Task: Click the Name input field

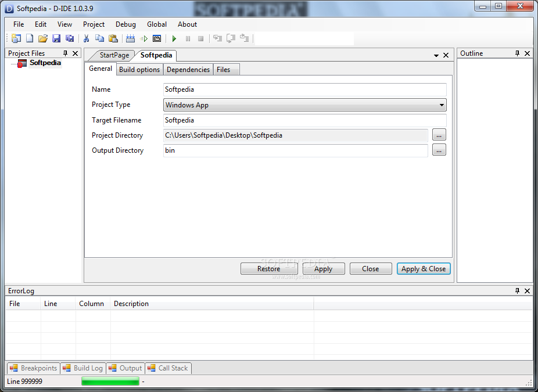Action: (x=304, y=89)
